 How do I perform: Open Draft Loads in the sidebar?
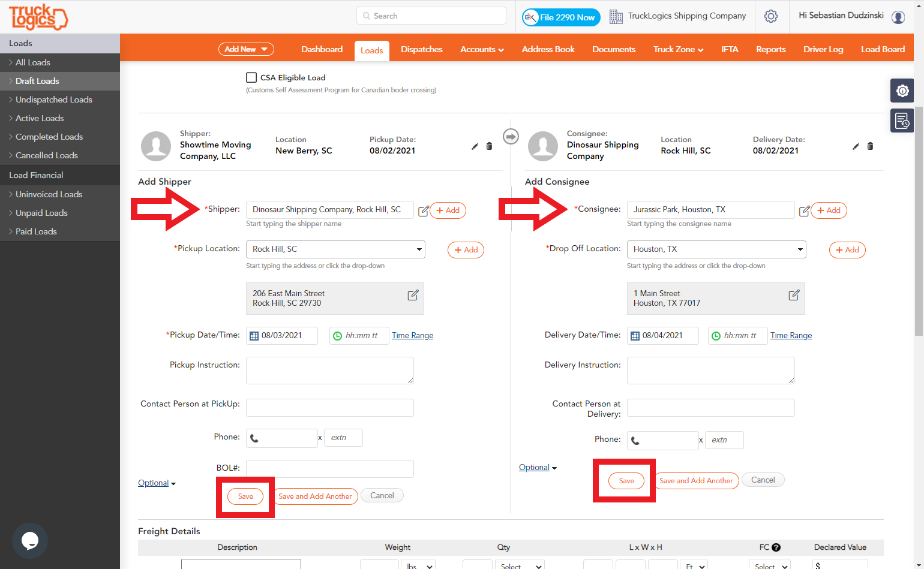(60, 81)
